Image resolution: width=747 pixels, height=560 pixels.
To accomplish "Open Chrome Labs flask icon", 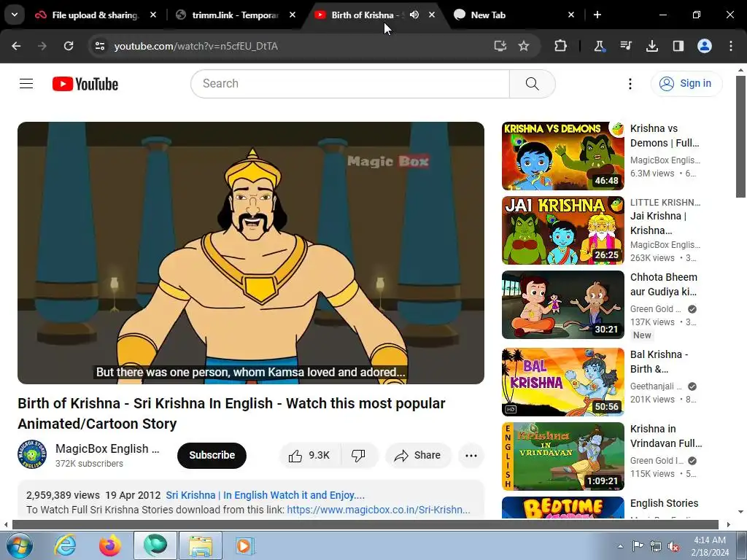I will pos(599,46).
